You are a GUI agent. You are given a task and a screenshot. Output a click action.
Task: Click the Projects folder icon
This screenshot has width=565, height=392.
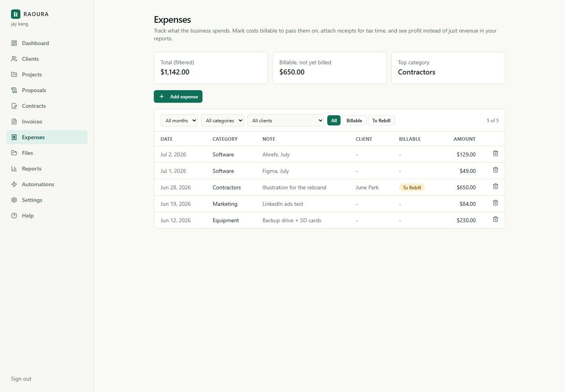pyautogui.click(x=14, y=74)
